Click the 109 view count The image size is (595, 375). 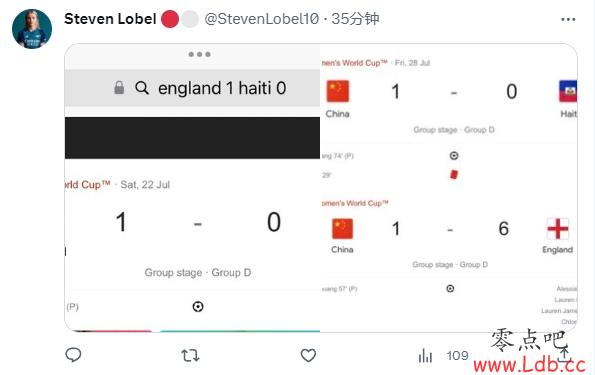pyautogui.click(x=458, y=356)
